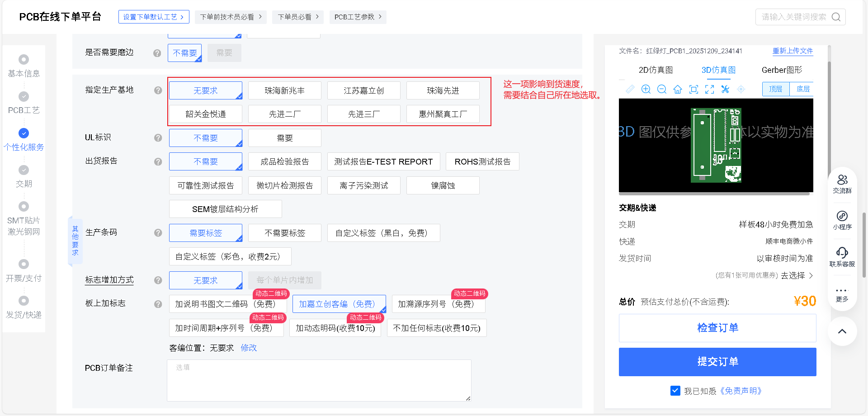Submit the order with 提交订单 button
Screen dimensions: 868x416
717,362
